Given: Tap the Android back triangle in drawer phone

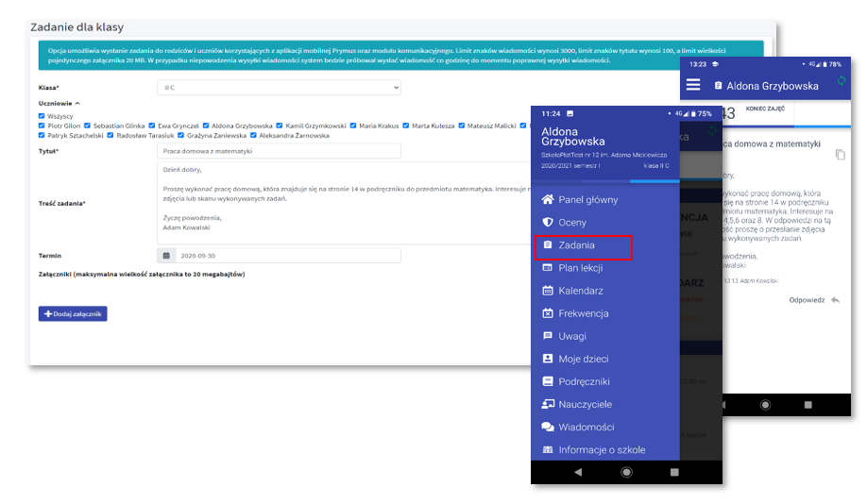Looking at the screenshot, I should 578,471.
